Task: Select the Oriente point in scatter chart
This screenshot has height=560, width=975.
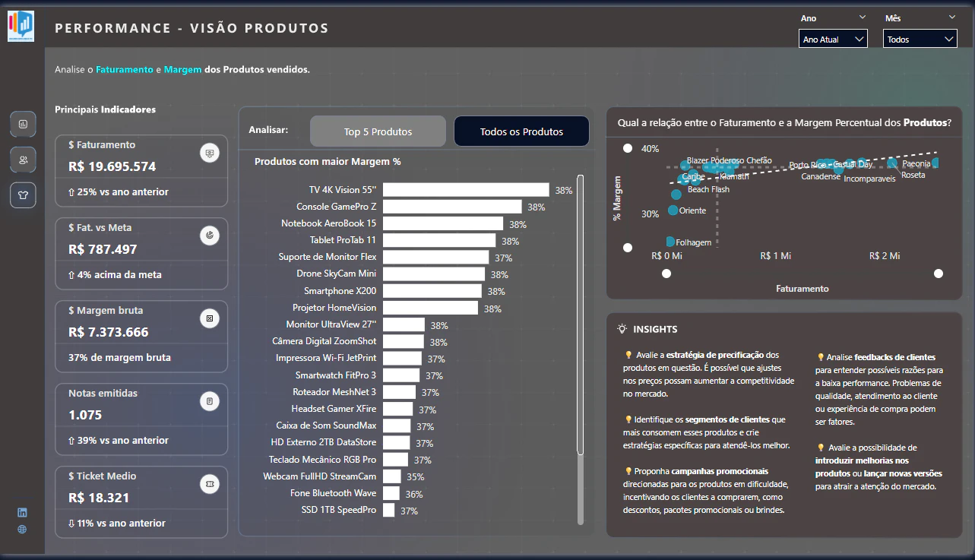Action: click(x=673, y=210)
